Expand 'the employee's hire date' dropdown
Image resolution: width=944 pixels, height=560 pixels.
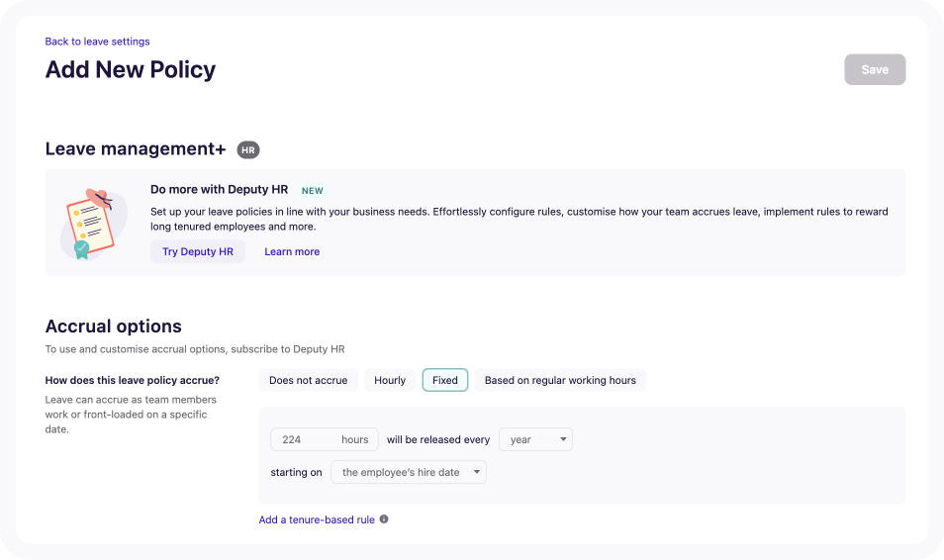(x=409, y=472)
